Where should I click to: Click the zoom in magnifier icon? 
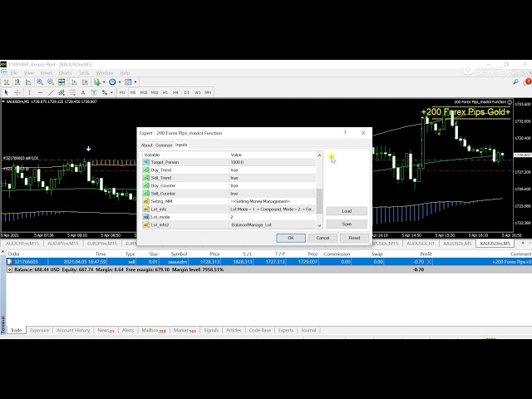39,82
